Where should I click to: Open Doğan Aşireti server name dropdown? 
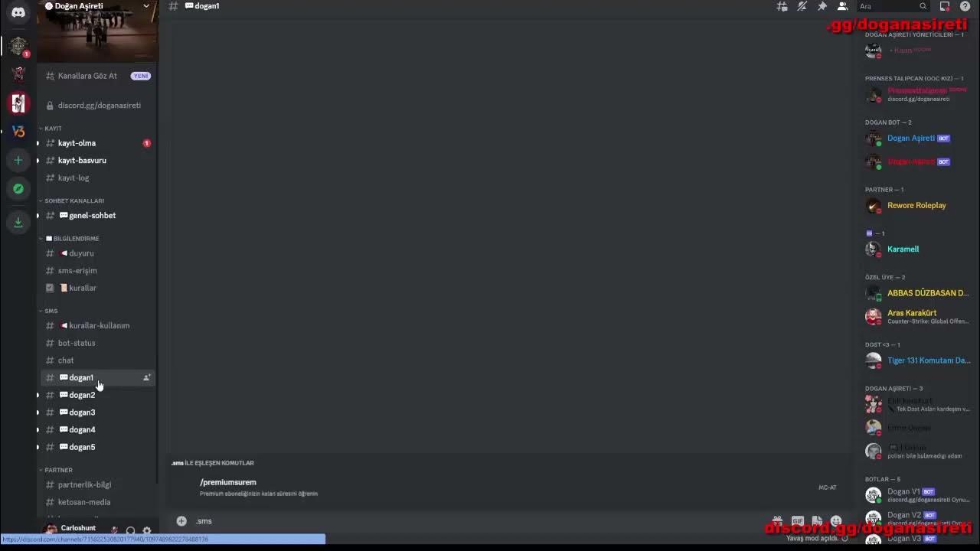tap(98, 6)
